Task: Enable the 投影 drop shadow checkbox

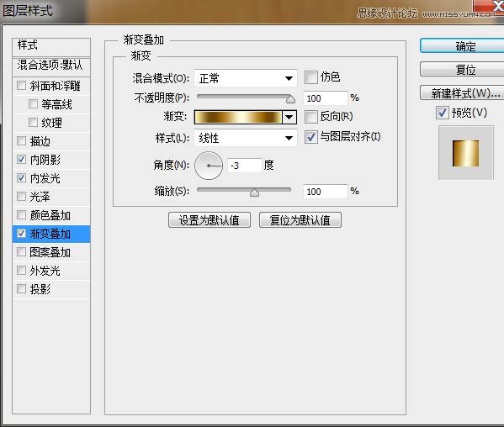Action: click(x=21, y=289)
